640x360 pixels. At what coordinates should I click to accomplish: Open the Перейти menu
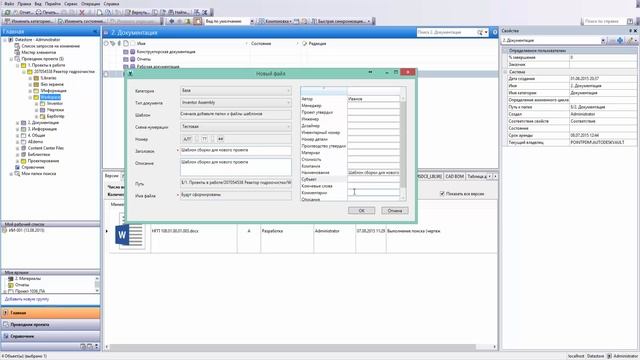pos(53,4)
